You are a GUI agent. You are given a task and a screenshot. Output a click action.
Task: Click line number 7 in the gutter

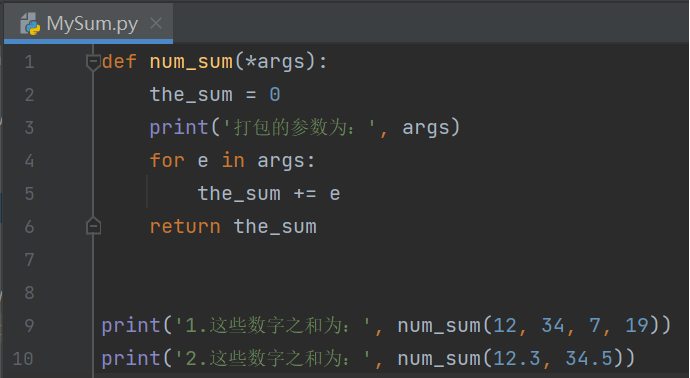[x=29, y=260]
